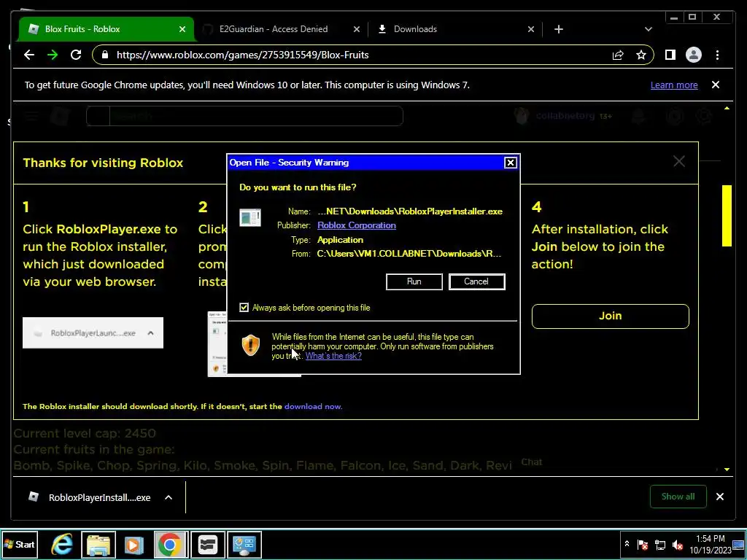Open Internet Explorer from taskbar
The image size is (747, 560).
coord(62,544)
